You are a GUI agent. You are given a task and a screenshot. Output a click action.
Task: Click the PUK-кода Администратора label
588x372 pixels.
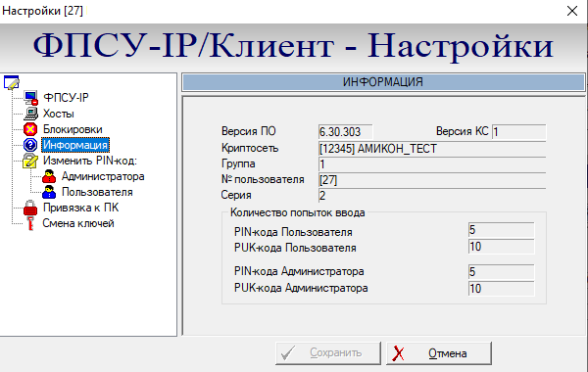[x=301, y=288]
